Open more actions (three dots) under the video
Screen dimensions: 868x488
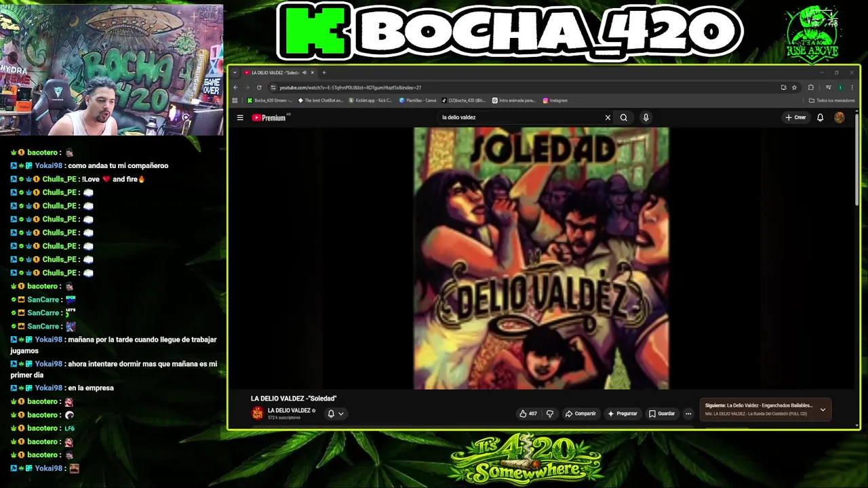click(688, 413)
